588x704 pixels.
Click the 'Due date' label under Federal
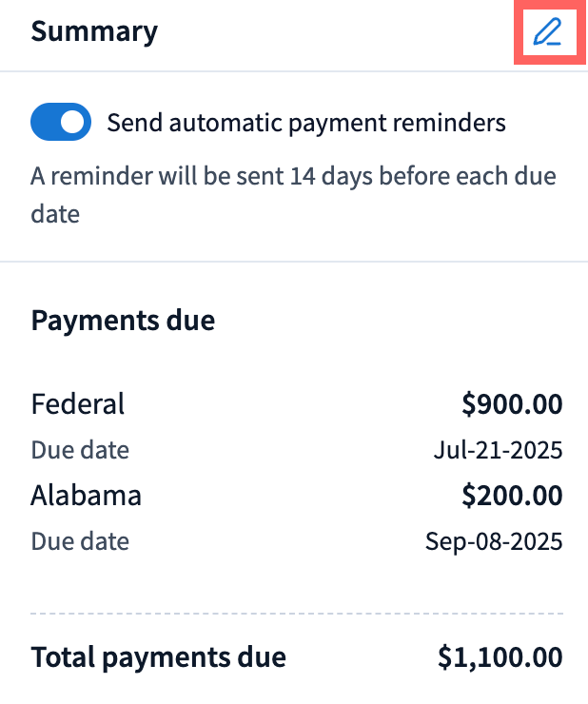pos(80,450)
